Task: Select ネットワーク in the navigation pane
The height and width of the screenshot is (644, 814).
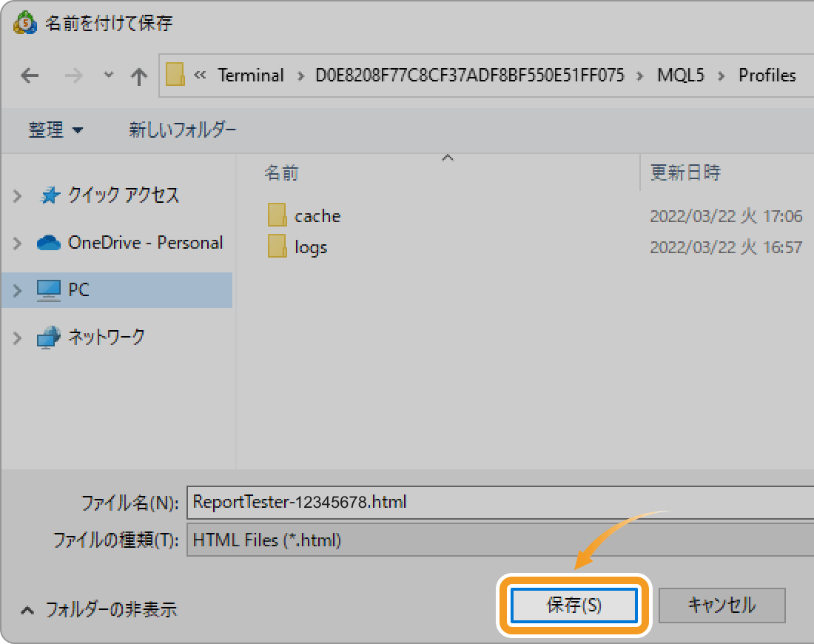Action: click(x=107, y=337)
